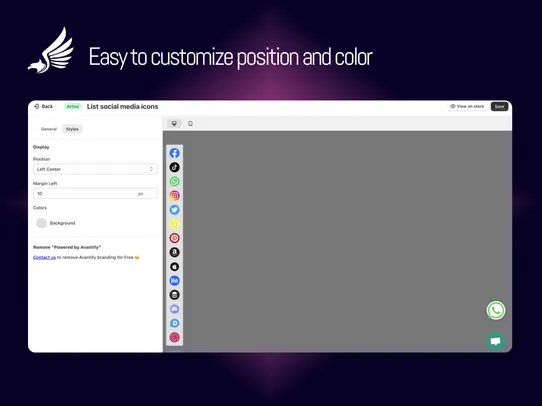Click the Twitter bird icon
Image resolution: width=542 pixels, height=406 pixels.
175,210
